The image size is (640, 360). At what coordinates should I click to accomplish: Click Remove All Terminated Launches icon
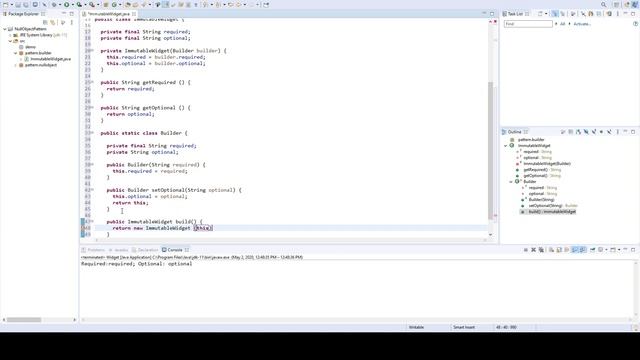point(541,250)
